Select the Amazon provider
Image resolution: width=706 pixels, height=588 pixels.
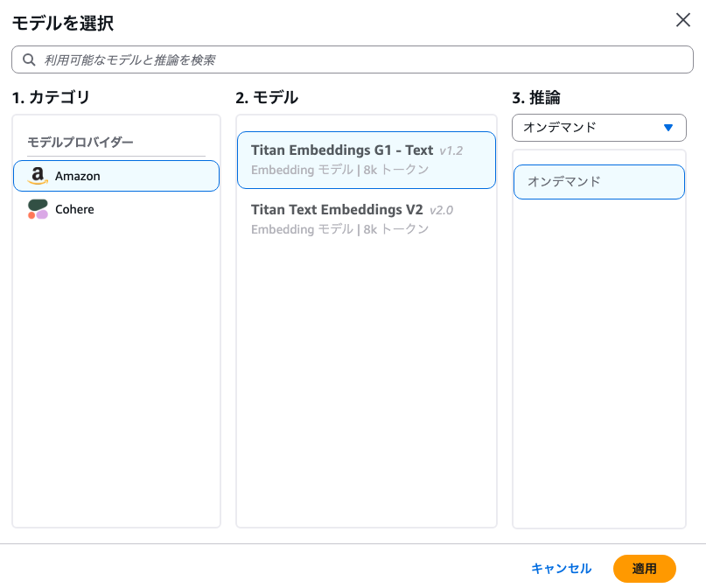click(116, 176)
